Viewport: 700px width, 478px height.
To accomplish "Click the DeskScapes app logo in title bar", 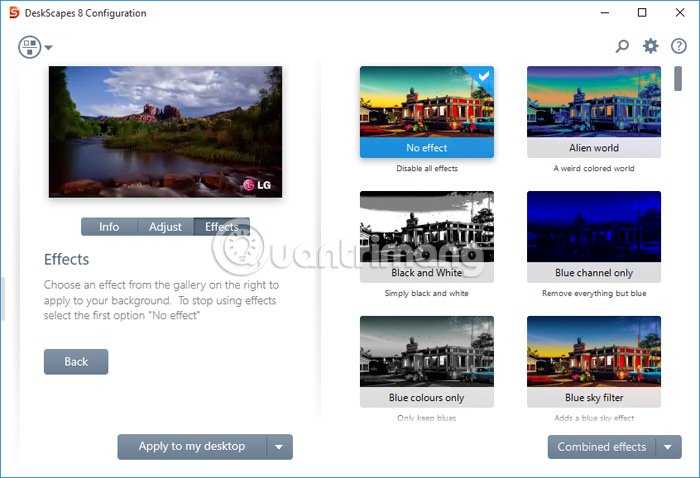I will pos(13,13).
